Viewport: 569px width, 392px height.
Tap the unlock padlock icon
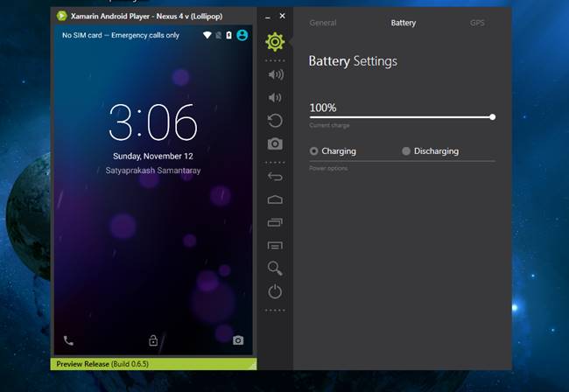point(153,340)
